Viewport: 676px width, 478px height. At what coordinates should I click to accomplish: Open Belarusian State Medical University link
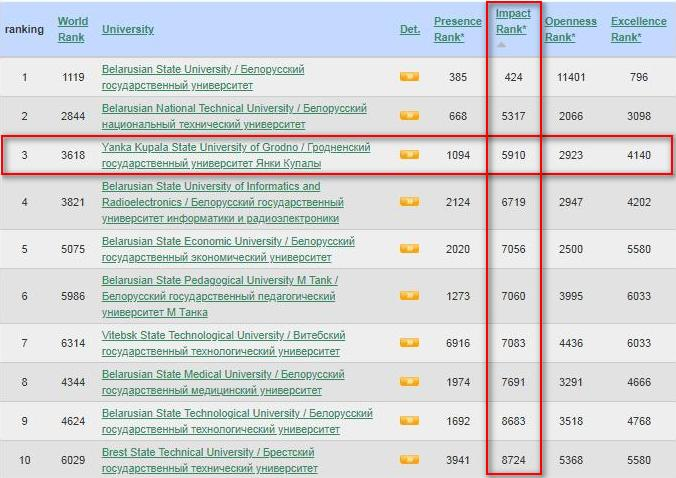pos(223,382)
